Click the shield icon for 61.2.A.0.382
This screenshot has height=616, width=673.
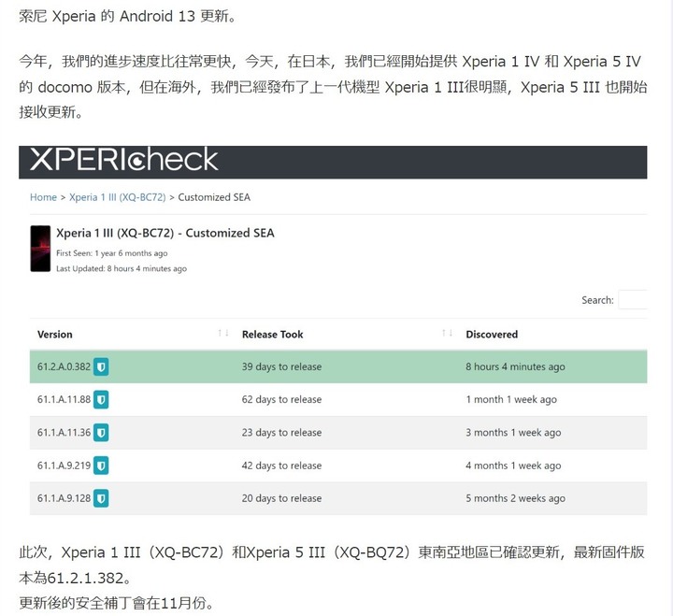pos(101,366)
